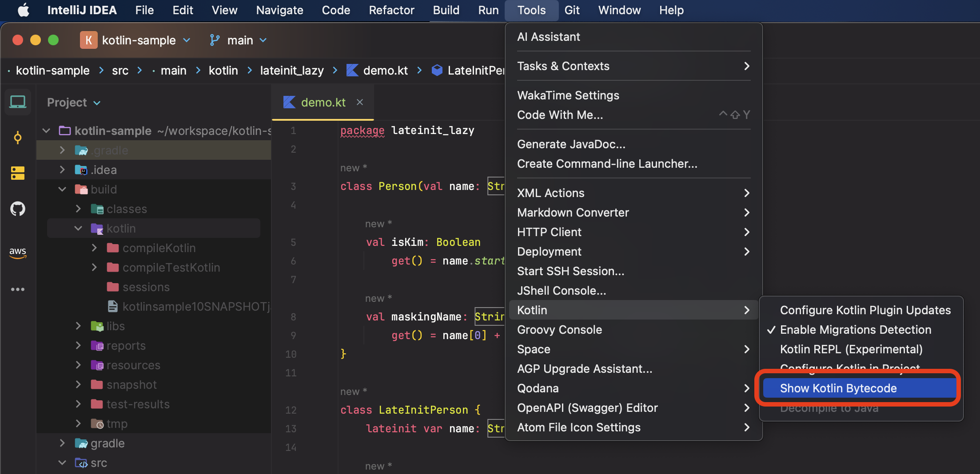
Task: Open the GitHub tool window icon
Action: click(18, 209)
